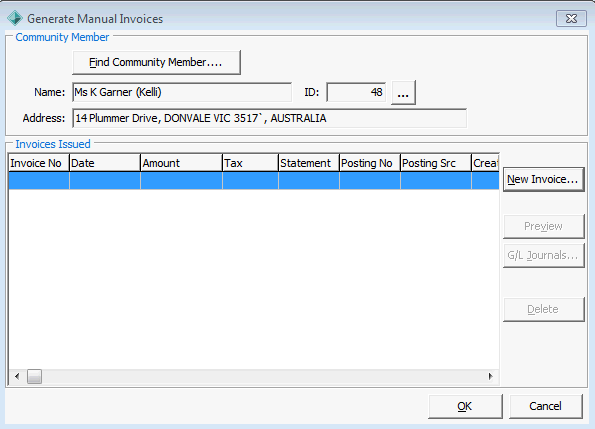
Task: Close the Generate Manual Invoices dialog
Action: 571,19
